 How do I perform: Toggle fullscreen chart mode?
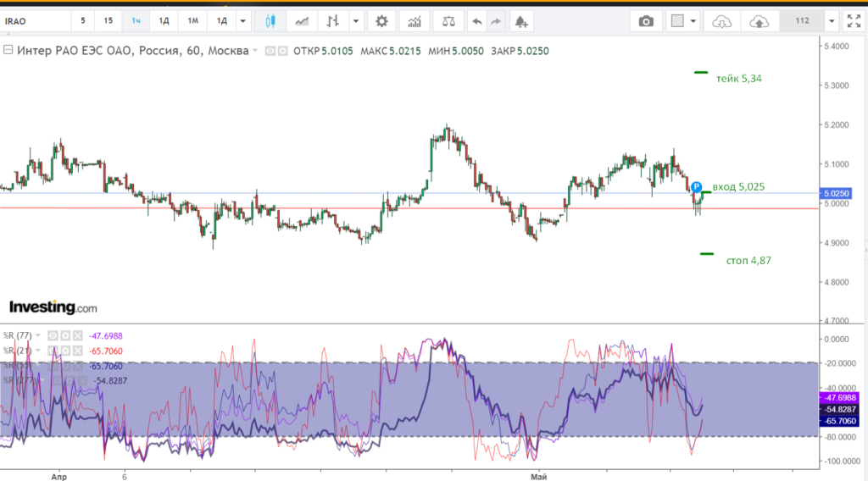854,21
